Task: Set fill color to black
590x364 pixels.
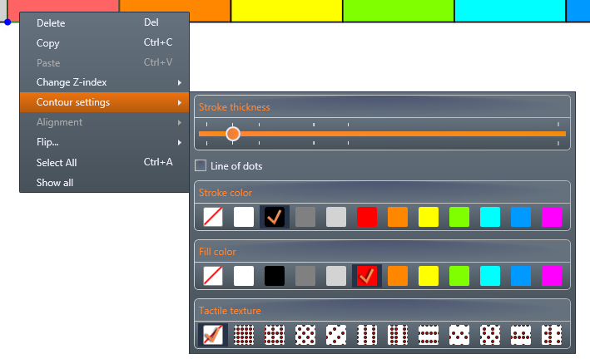Action: [x=275, y=276]
